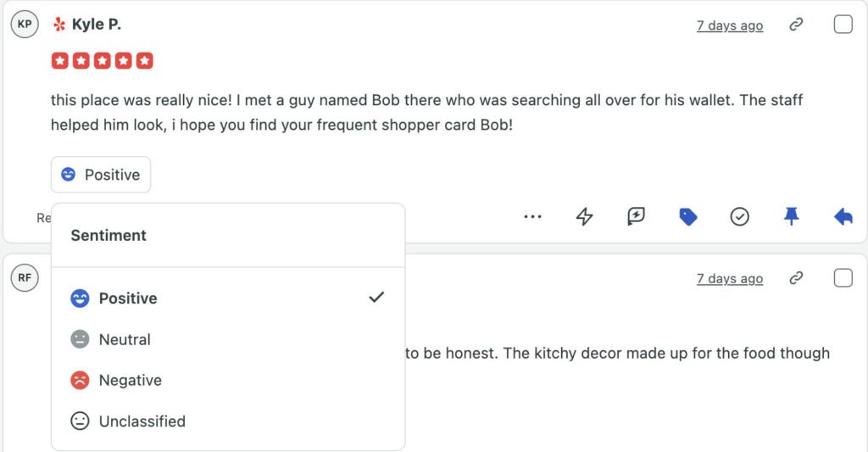Viewport: 868px width, 452px height.
Task: Open the RF review's '7 days ago' link
Action: (x=730, y=279)
